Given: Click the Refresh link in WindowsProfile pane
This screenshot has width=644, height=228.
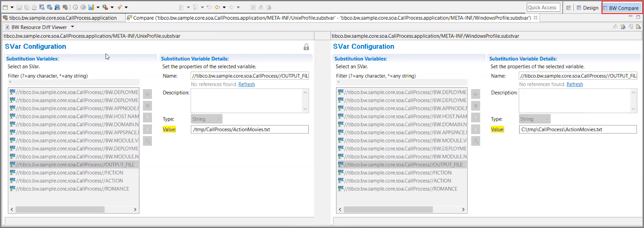Looking at the screenshot, I should (575, 84).
